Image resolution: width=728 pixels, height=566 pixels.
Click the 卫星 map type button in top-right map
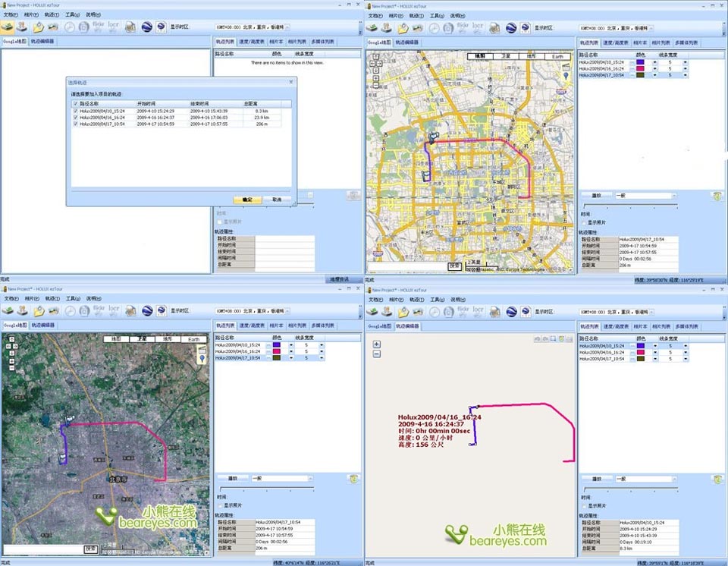pos(504,56)
